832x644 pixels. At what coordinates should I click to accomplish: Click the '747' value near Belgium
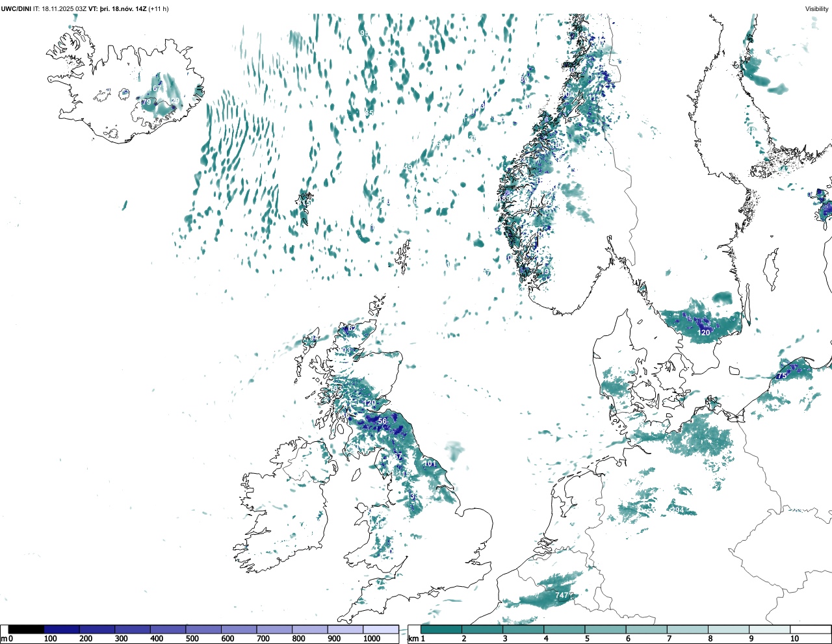pyautogui.click(x=562, y=595)
